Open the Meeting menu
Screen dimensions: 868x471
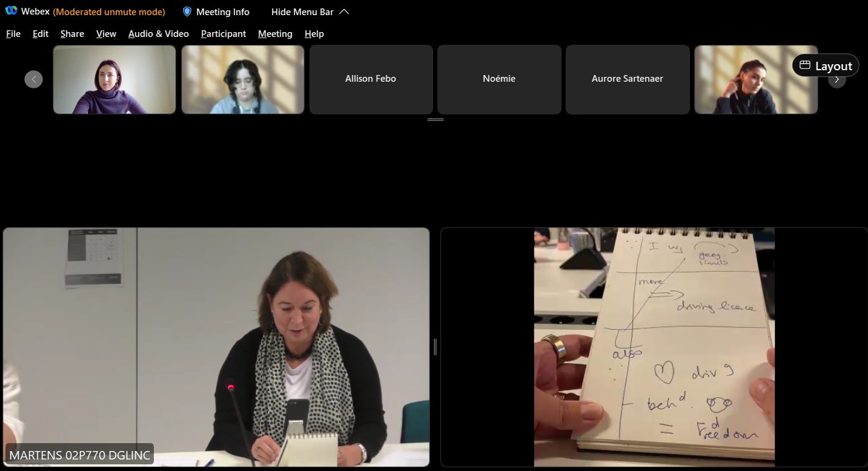click(x=275, y=34)
